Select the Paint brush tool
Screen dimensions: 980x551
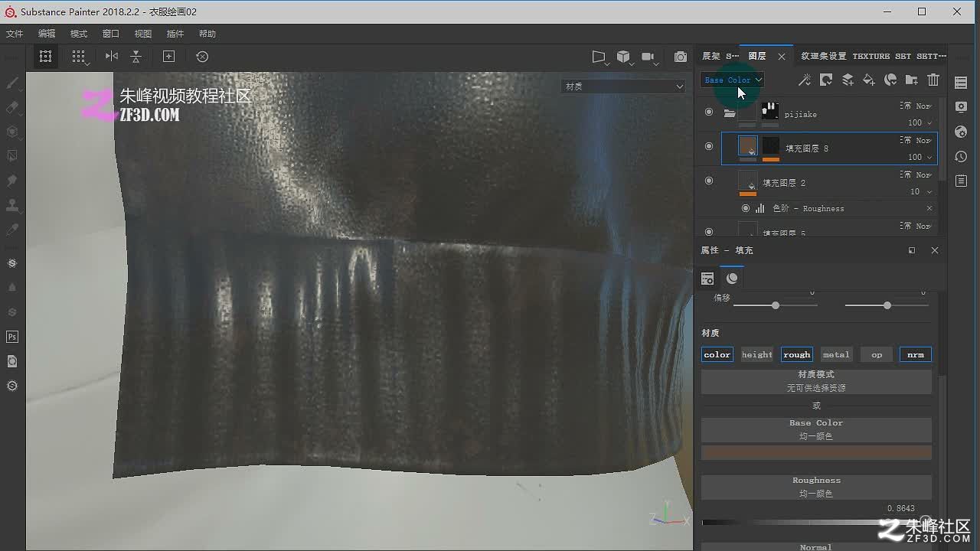pyautogui.click(x=12, y=83)
